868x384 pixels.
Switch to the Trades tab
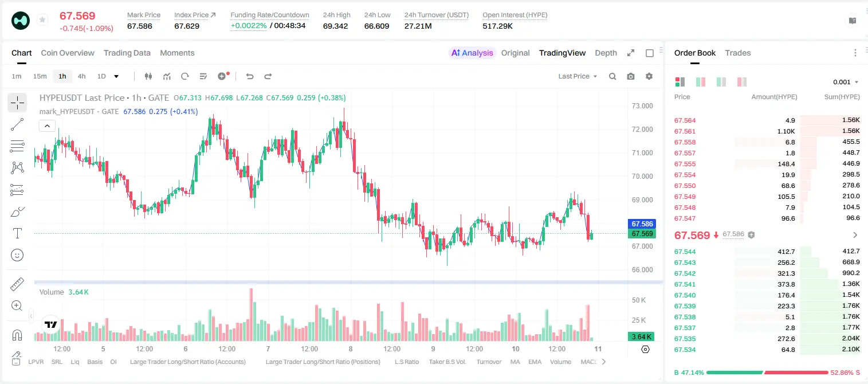737,53
